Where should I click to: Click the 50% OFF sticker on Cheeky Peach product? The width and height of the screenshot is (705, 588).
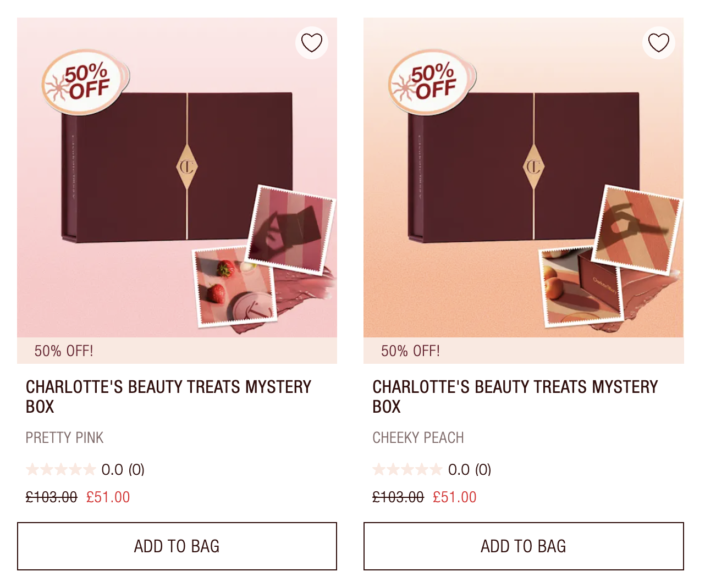431,82
